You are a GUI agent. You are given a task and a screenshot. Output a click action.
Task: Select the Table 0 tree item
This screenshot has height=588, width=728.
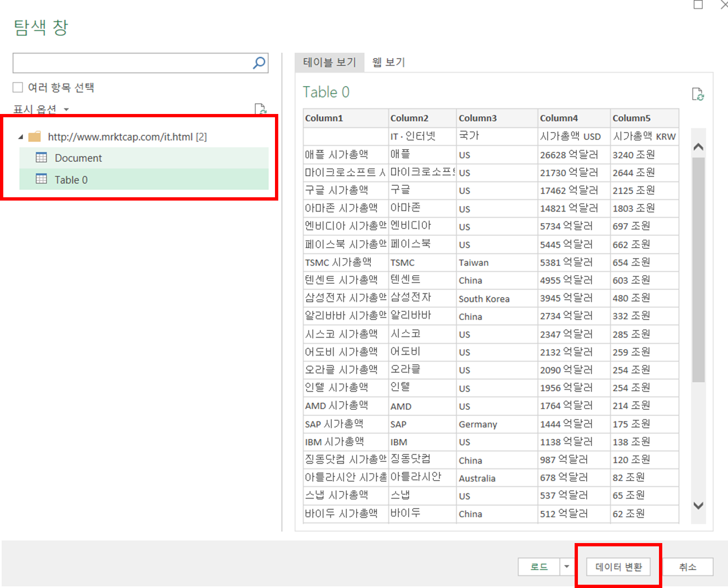pyautogui.click(x=144, y=179)
